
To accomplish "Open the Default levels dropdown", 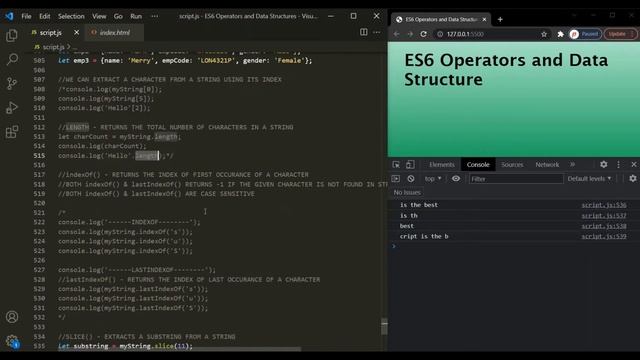I will point(589,179).
